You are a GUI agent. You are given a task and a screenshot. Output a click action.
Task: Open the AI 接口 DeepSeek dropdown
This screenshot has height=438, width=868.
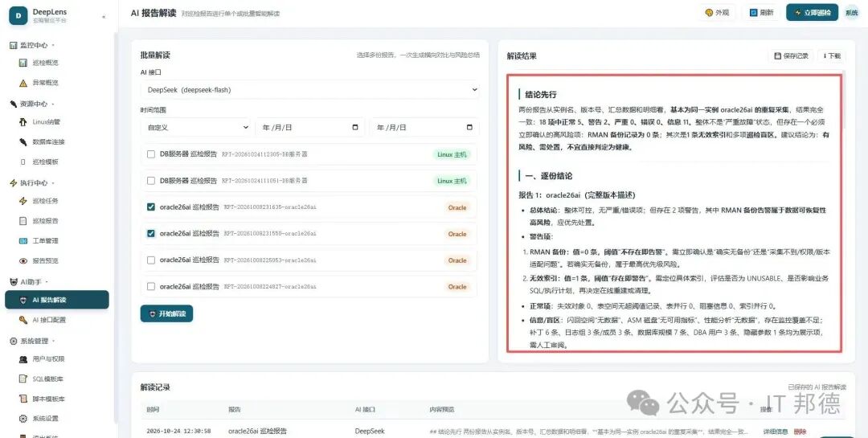pos(310,90)
